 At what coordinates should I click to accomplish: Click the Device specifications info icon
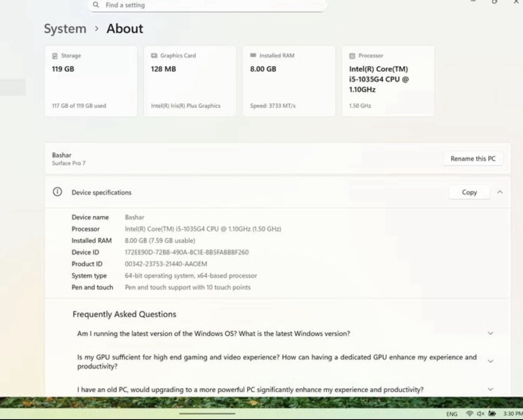pos(57,192)
